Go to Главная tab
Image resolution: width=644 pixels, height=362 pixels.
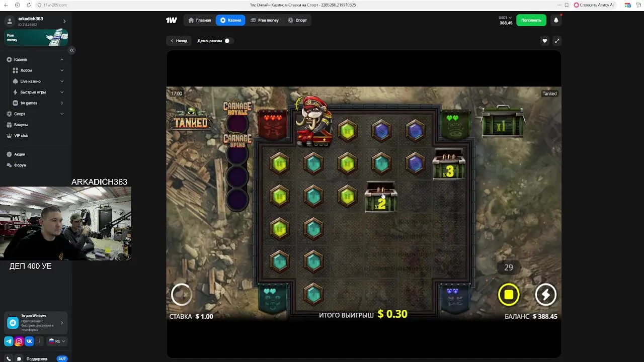coord(200,20)
